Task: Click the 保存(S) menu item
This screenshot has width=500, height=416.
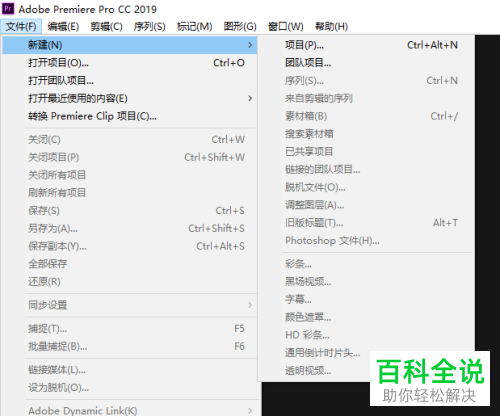Action: point(130,210)
